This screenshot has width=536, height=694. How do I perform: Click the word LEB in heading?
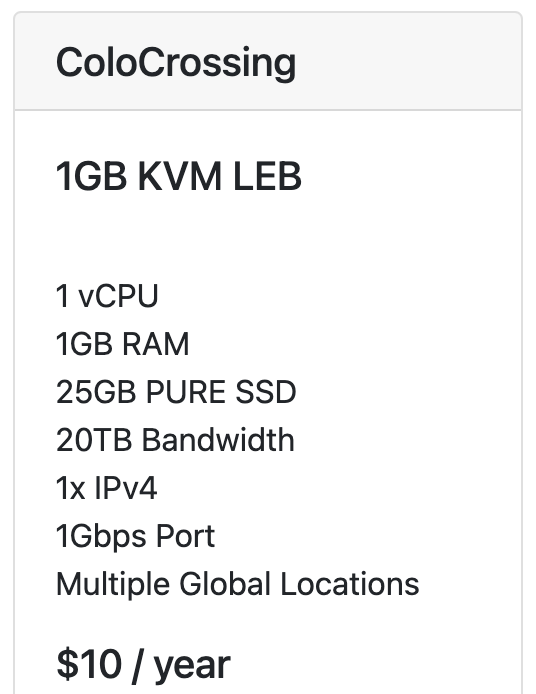click(x=267, y=176)
